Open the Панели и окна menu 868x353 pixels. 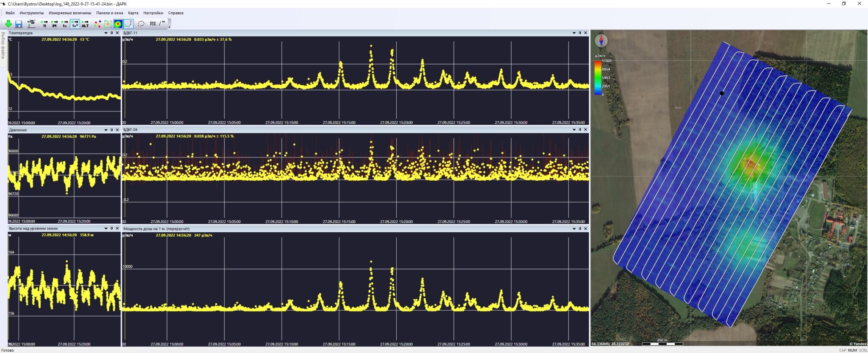pyautogui.click(x=109, y=13)
